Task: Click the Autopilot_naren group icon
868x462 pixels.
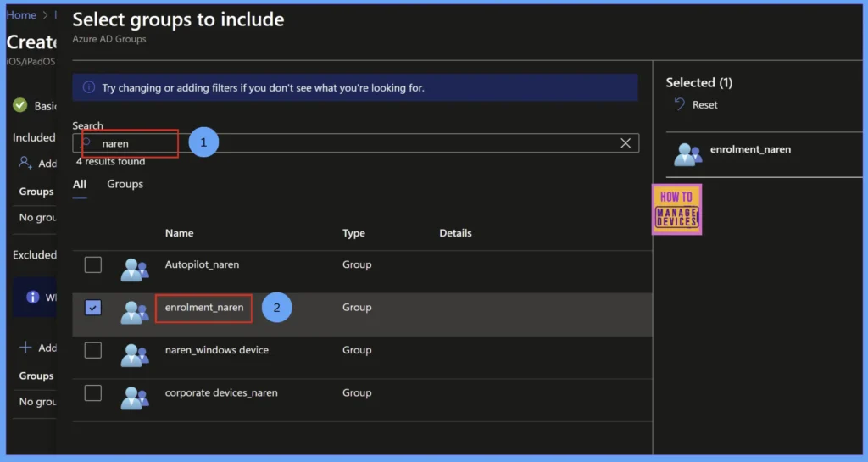Action: tap(135, 270)
